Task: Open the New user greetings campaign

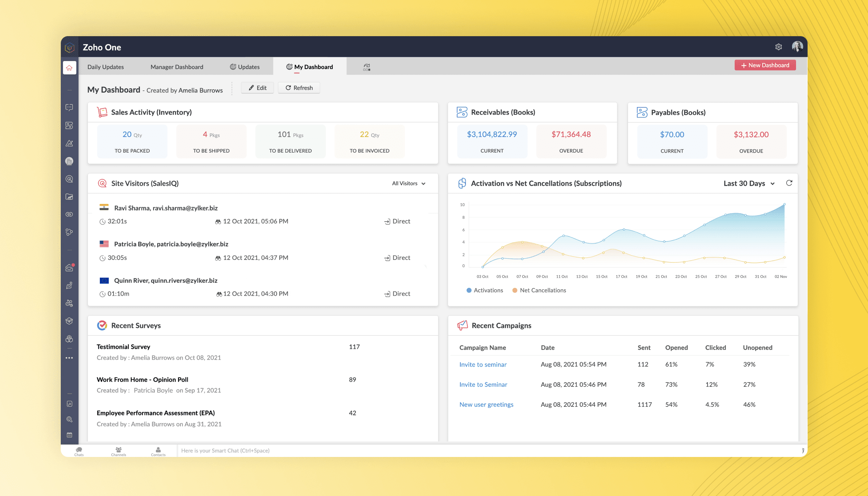Action: click(x=486, y=405)
